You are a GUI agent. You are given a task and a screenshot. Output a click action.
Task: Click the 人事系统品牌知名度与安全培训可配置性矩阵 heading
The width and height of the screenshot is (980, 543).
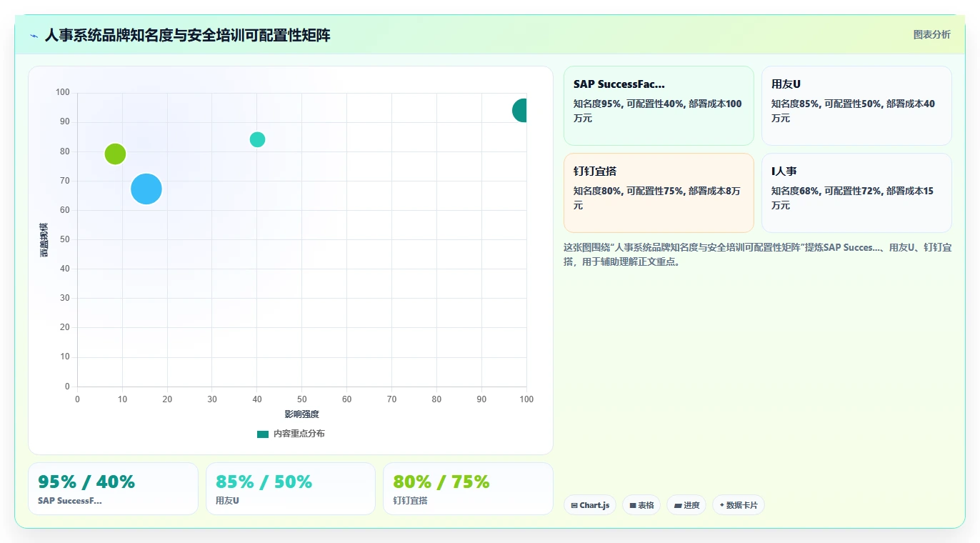pyautogui.click(x=188, y=35)
